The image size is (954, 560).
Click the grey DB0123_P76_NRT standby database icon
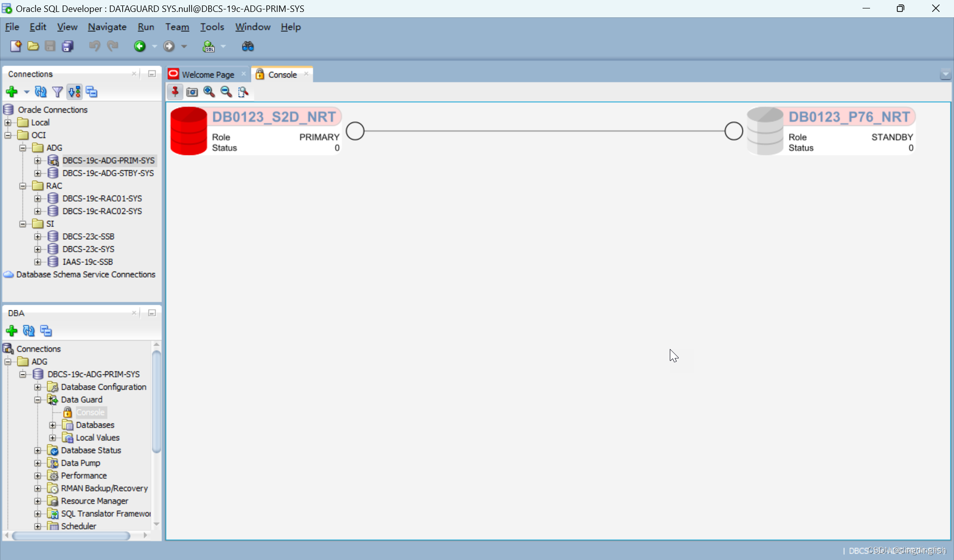click(765, 131)
